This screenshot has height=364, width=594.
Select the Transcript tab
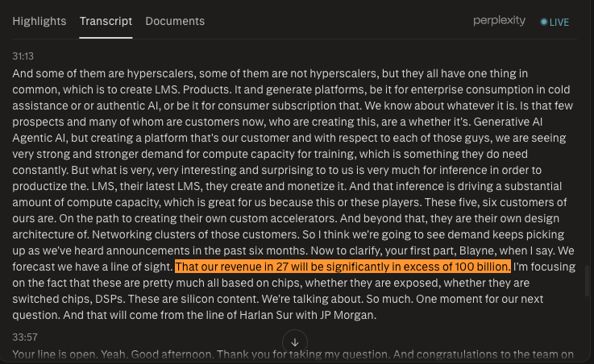tap(106, 21)
